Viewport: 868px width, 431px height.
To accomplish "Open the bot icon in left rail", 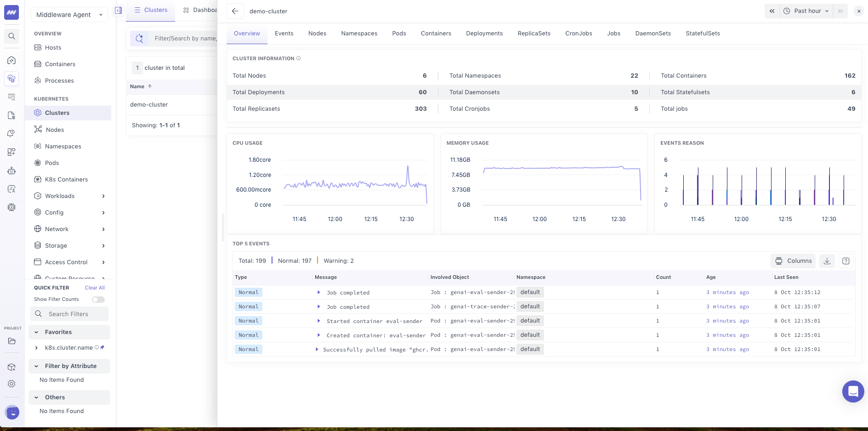I will click(11, 170).
